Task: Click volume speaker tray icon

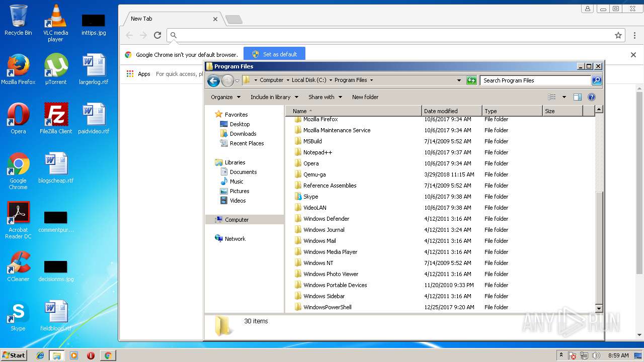Action: click(596, 355)
